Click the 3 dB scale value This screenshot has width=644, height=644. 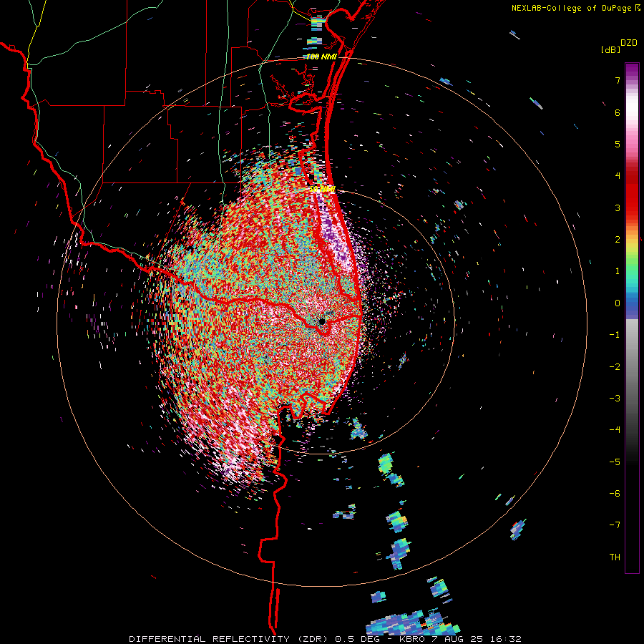pyautogui.click(x=618, y=208)
